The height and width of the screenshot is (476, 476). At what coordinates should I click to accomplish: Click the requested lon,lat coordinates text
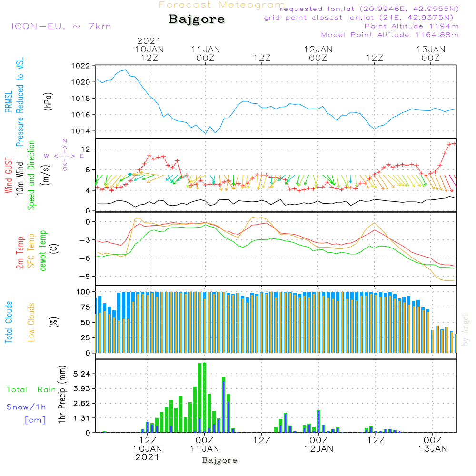point(369,9)
